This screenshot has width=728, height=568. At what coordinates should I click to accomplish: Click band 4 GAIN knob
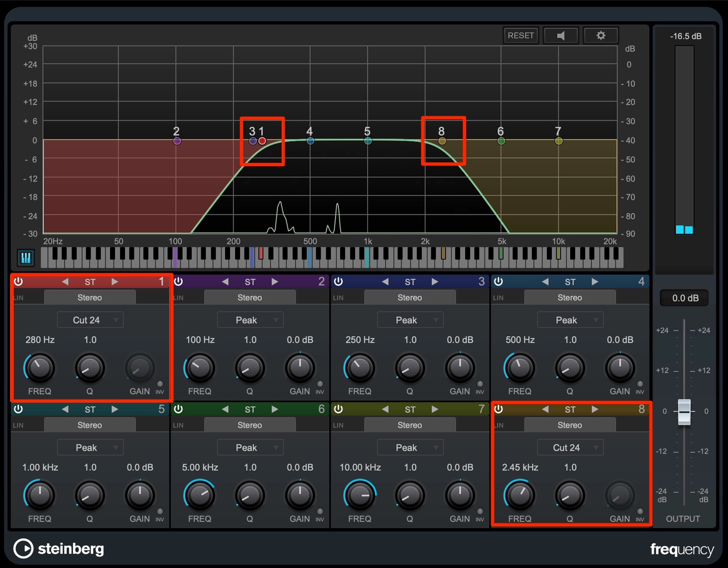tap(620, 368)
